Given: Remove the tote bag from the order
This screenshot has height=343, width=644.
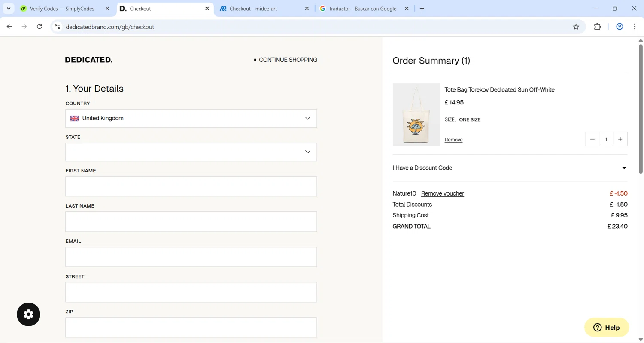Looking at the screenshot, I should click(x=453, y=140).
